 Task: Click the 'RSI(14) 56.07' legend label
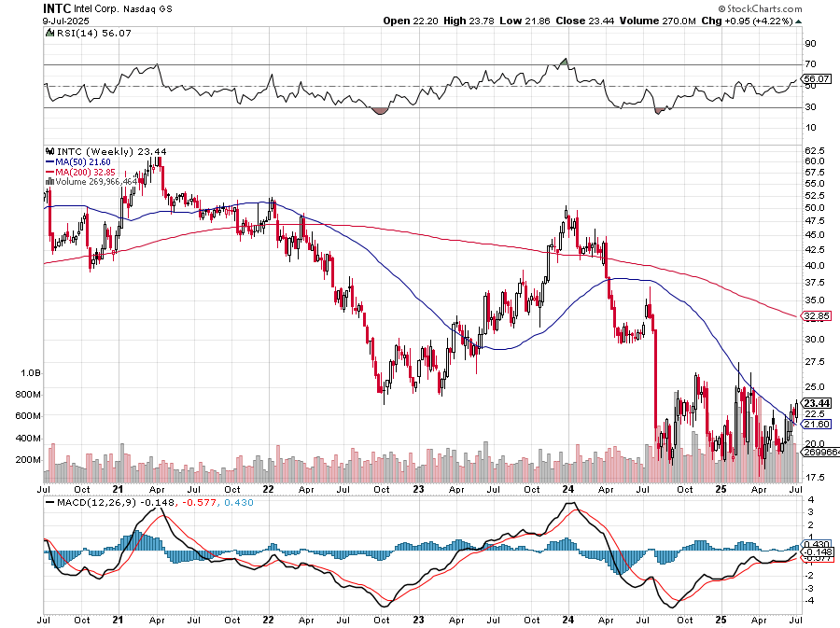(93, 34)
